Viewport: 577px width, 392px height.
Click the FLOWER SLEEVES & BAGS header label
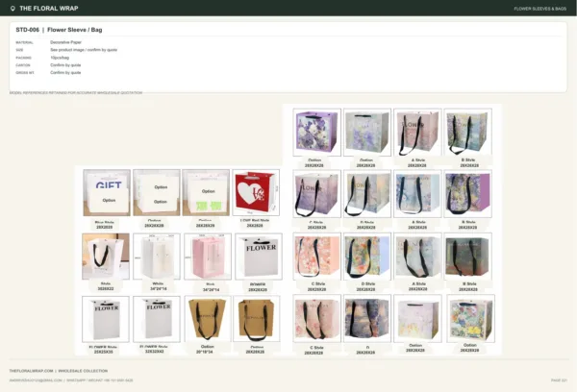click(539, 9)
